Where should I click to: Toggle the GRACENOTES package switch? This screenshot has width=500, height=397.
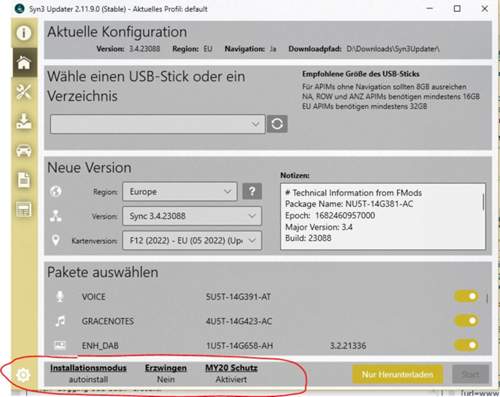point(466,321)
